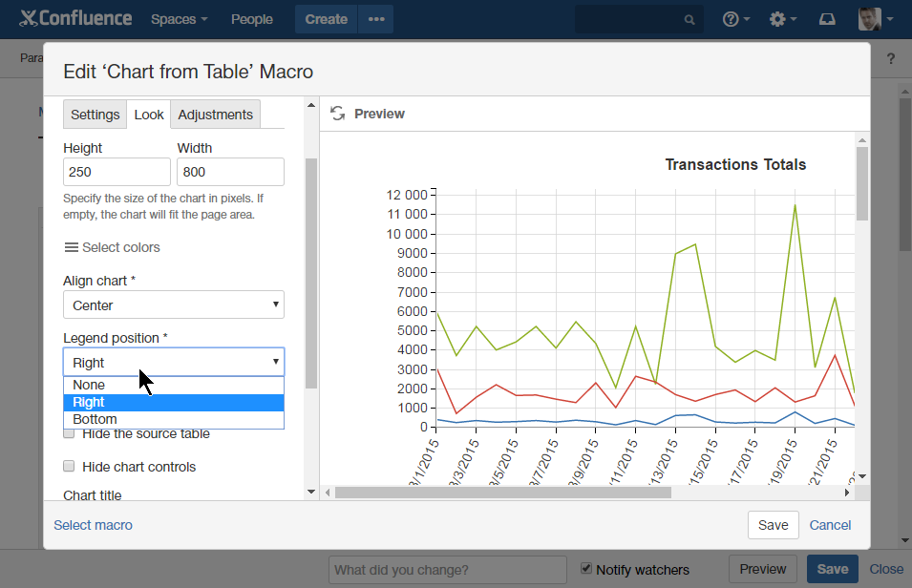
Task: Click the preview horizontal scrollbar
Action: point(502,493)
